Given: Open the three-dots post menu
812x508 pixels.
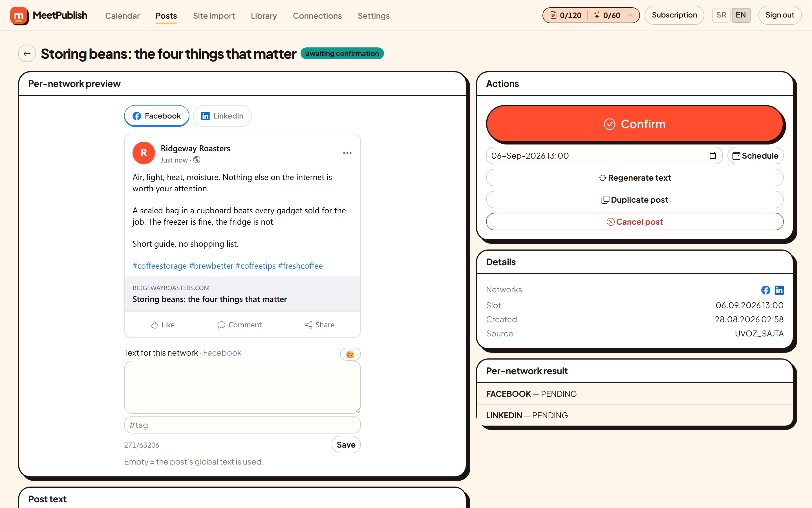Looking at the screenshot, I should 347,153.
